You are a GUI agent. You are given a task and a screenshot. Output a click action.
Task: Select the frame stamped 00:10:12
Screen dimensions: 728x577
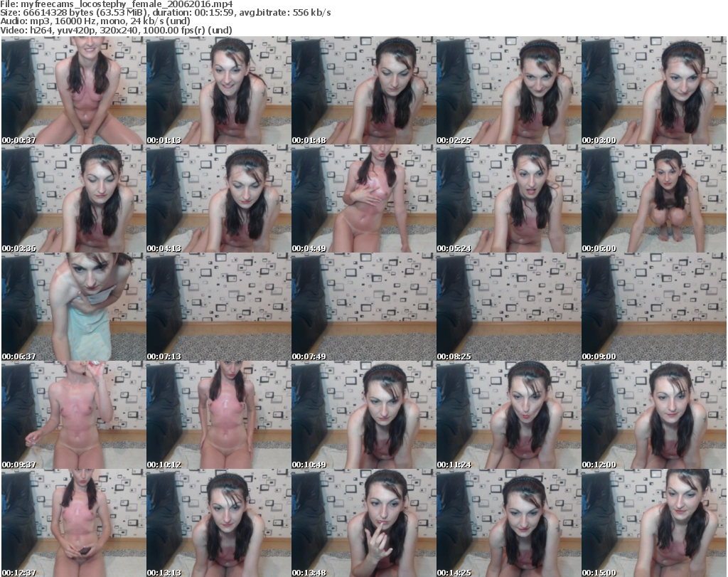click(x=218, y=415)
